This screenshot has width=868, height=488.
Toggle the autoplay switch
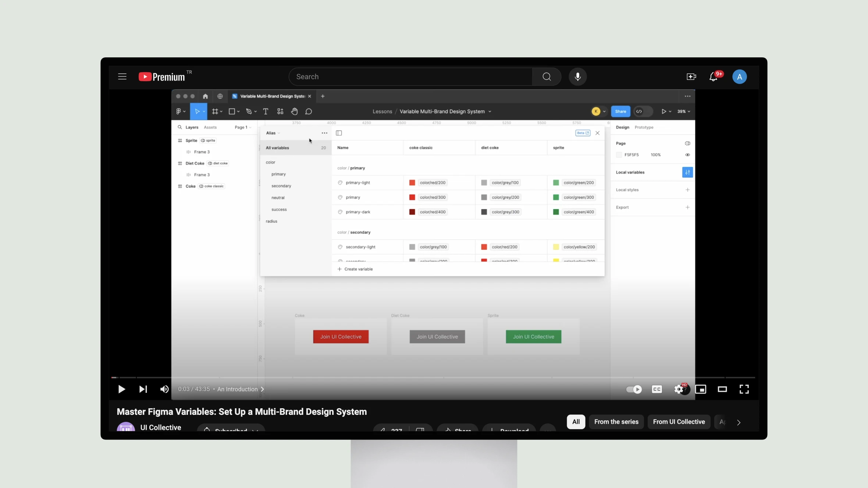[634, 389]
